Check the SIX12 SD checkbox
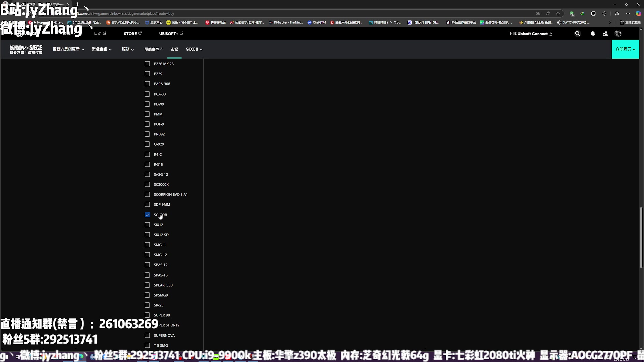The height and width of the screenshot is (362, 644). (147, 235)
